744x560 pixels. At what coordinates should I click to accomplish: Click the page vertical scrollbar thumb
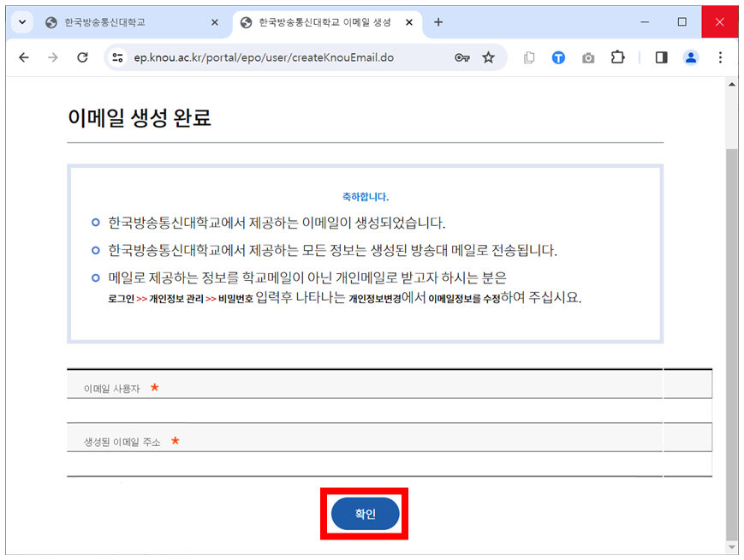pos(732,344)
